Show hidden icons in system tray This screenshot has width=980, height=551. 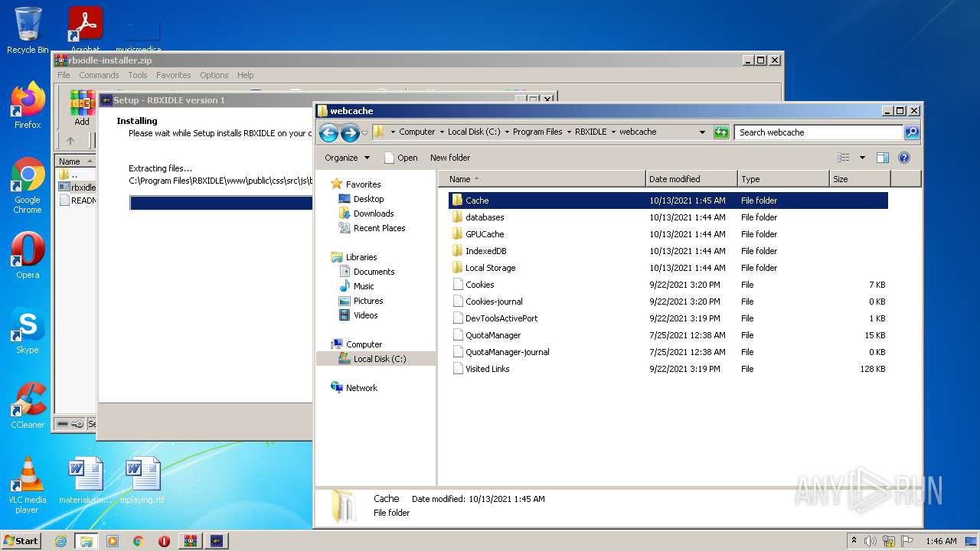(854, 541)
